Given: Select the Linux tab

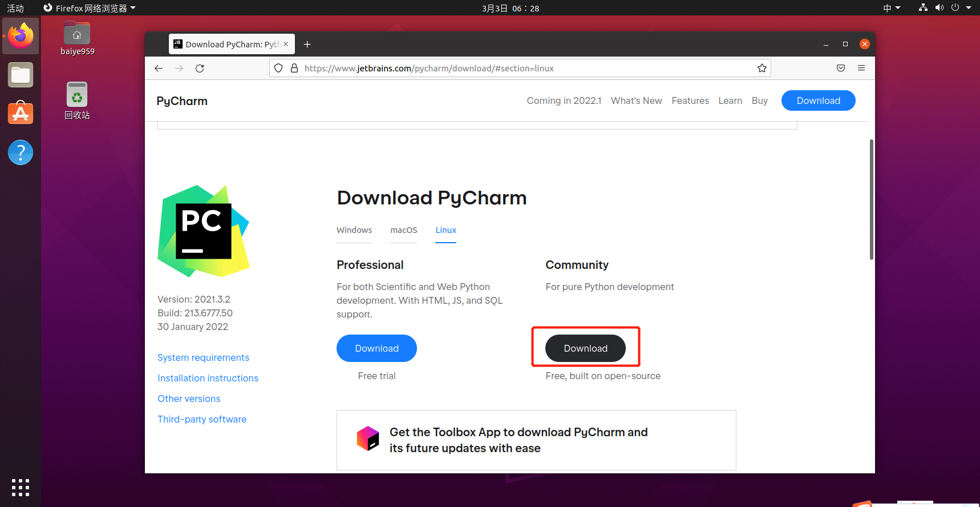Looking at the screenshot, I should click(x=446, y=230).
